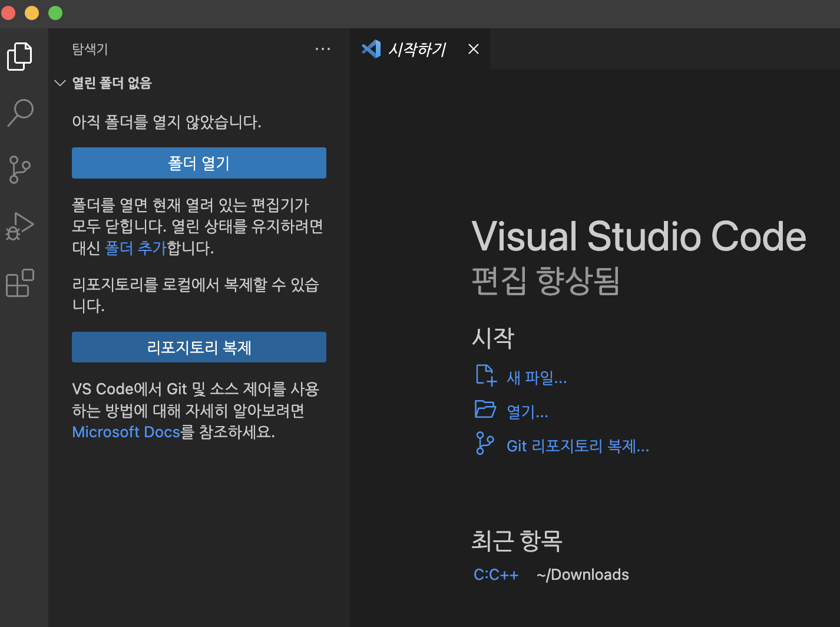Click the 최근 항목 heading
This screenshot has height=627, width=840.
pos(517,540)
